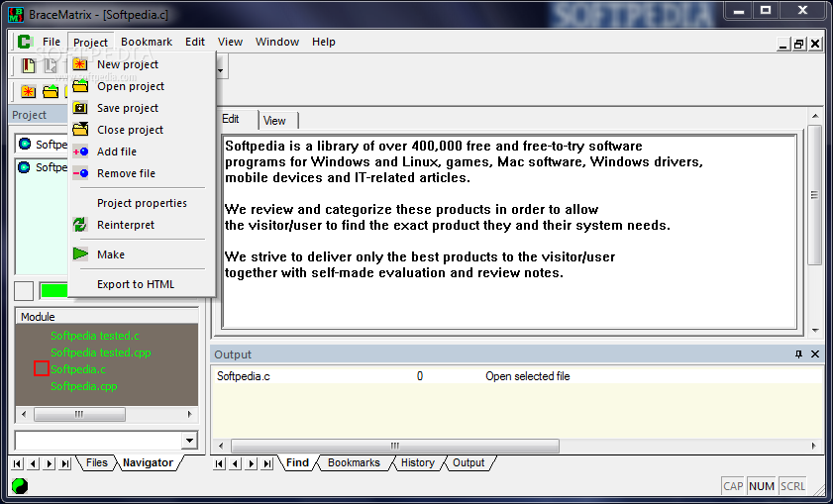
Task: Click last-tab arrow beside Files tab
Action: [x=65, y=463]
